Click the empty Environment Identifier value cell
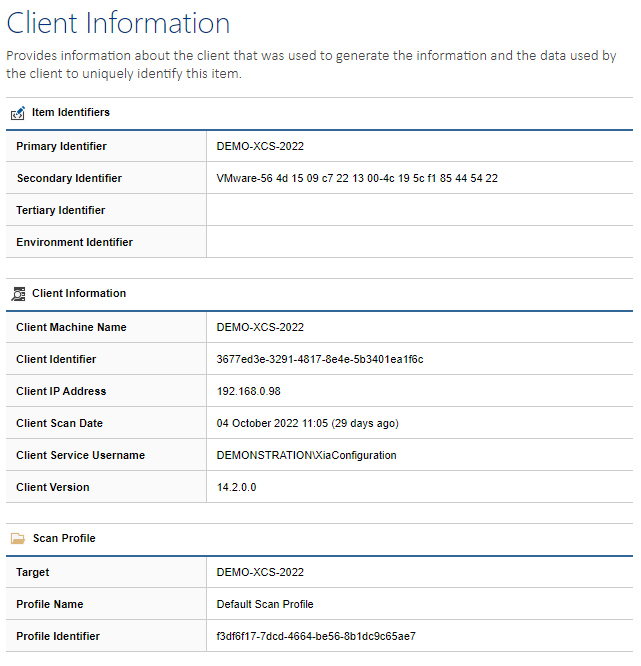Screen dimensions: 641x666 420,242
